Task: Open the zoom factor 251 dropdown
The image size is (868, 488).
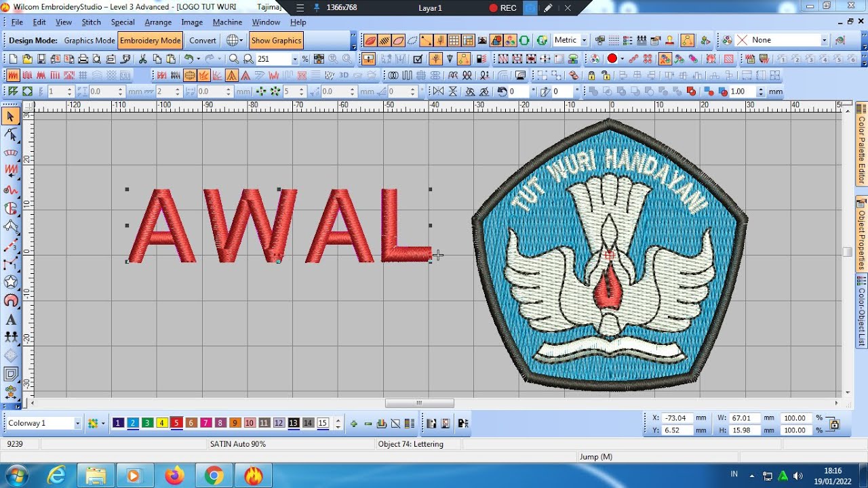Action: pos(294,59)
